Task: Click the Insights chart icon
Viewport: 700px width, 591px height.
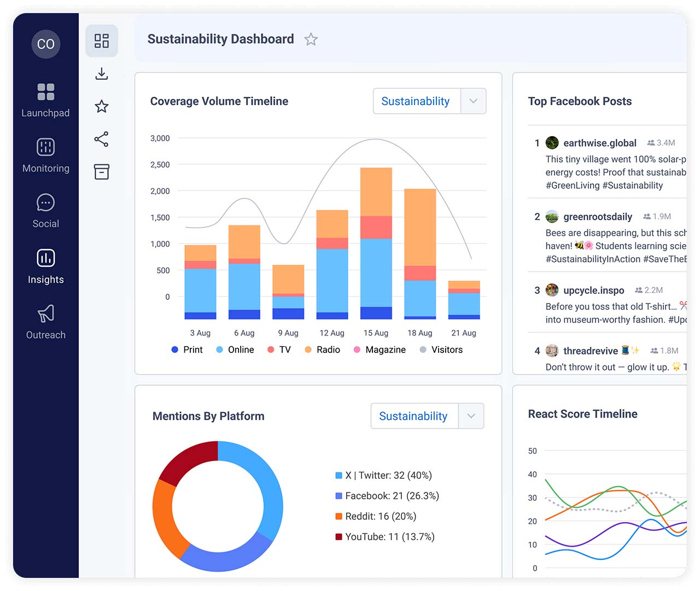Action: [x=45, y=257]
